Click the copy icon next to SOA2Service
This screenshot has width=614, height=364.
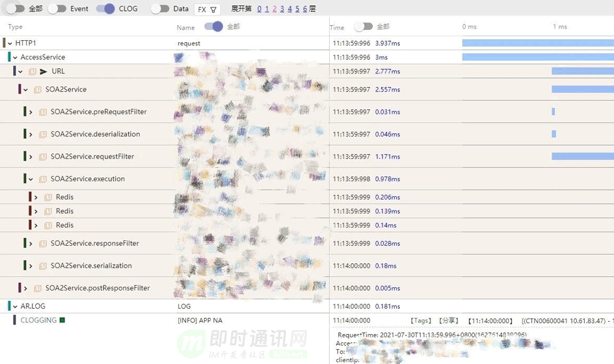pyautogui.click(x=38, y=90)
